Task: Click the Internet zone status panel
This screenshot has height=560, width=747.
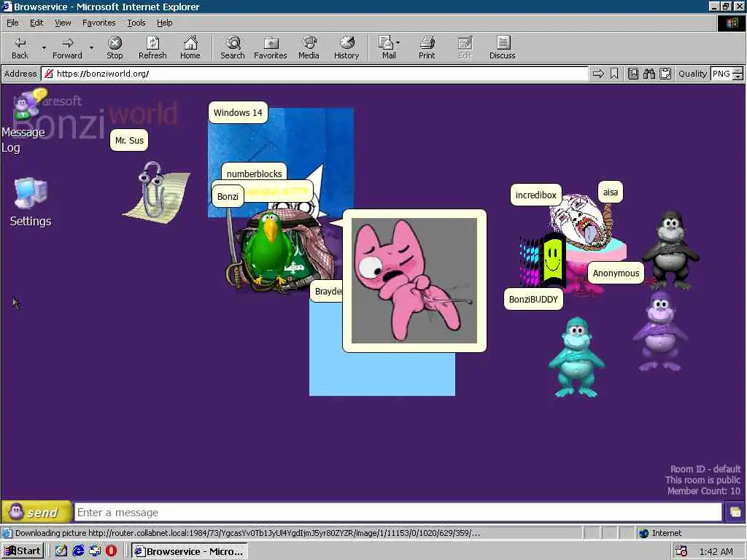Action: point(690,533)
